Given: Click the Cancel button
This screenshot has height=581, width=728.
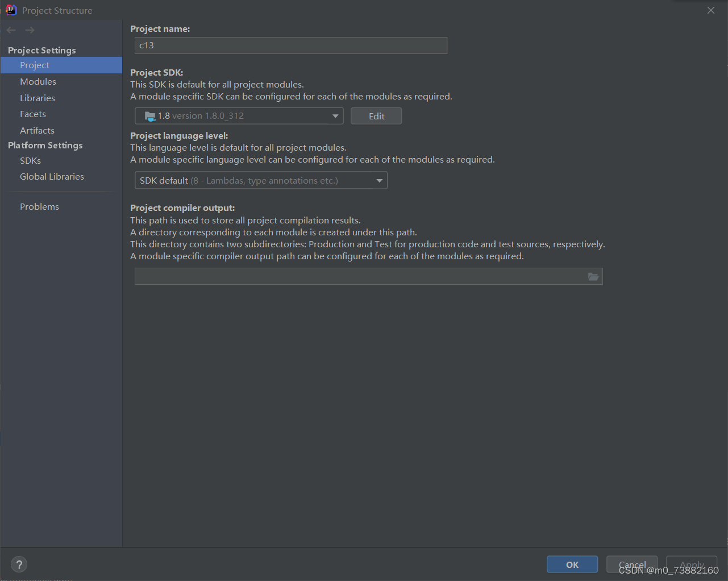Looking at the screenshot, I should click(632, 565).
